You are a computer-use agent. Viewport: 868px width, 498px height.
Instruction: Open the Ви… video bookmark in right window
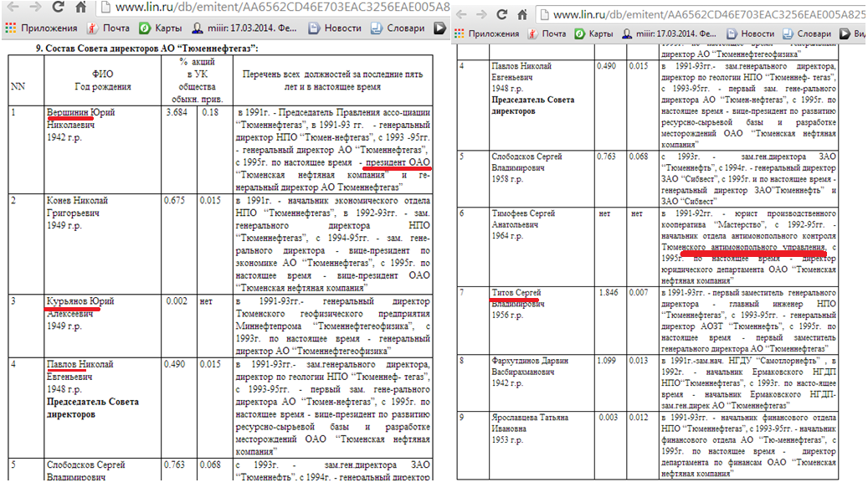[x=852, y=33]
